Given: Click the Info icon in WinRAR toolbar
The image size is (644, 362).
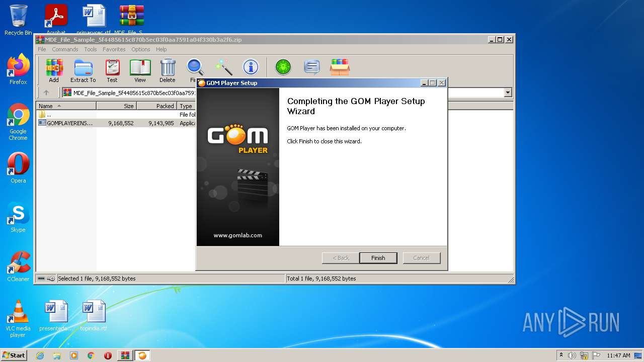Looking at the screenshot, I should point(251,67).
